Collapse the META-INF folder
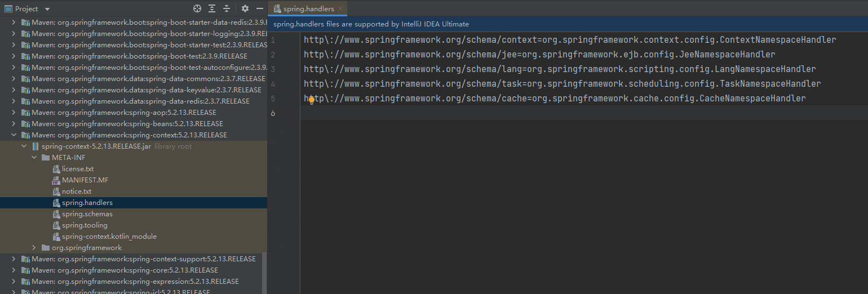 pyautogui.click(x=34, y=158)
